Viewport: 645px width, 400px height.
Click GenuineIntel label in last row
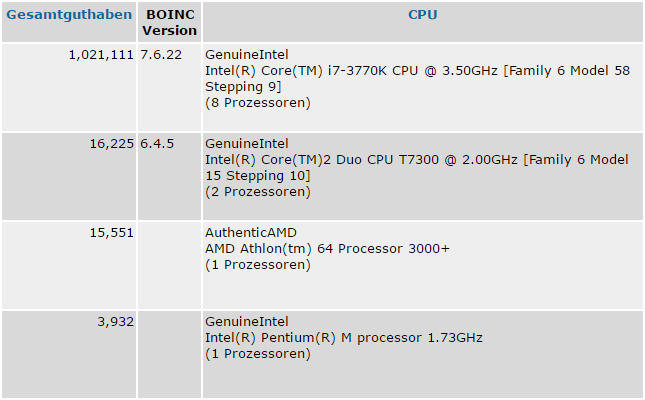pyautogui.click(x=246, y=321)
